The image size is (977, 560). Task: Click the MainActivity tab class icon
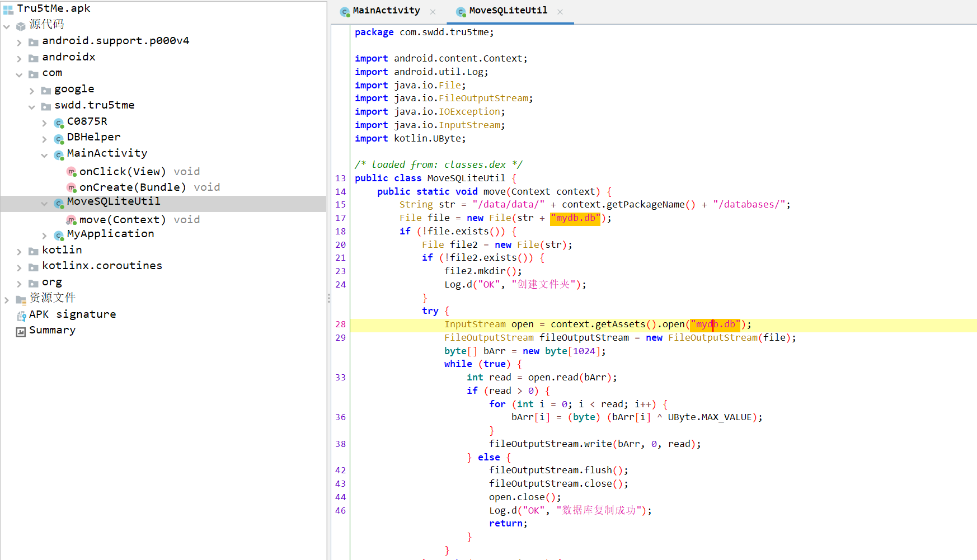coord(345,11)
